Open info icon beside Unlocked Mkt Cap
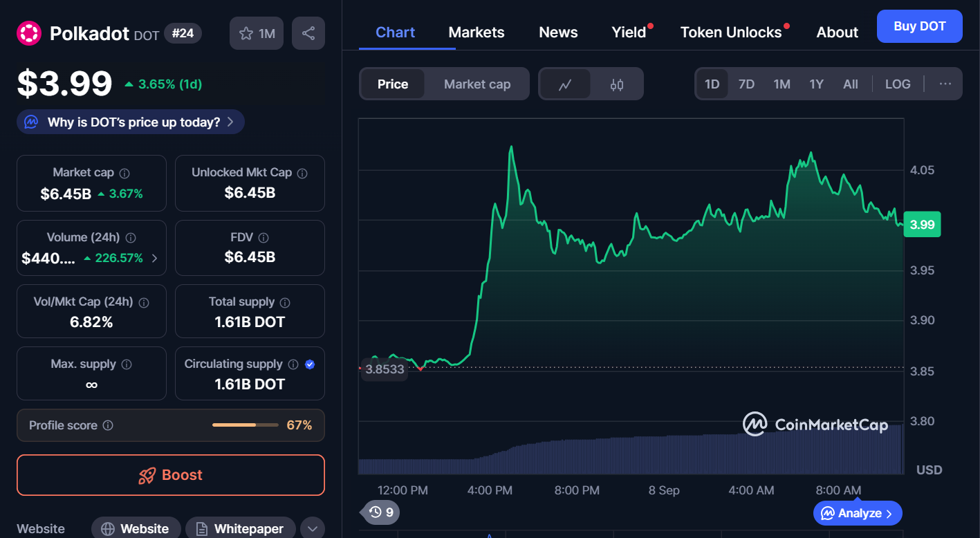The image size is (980, 538). (302, 173)
